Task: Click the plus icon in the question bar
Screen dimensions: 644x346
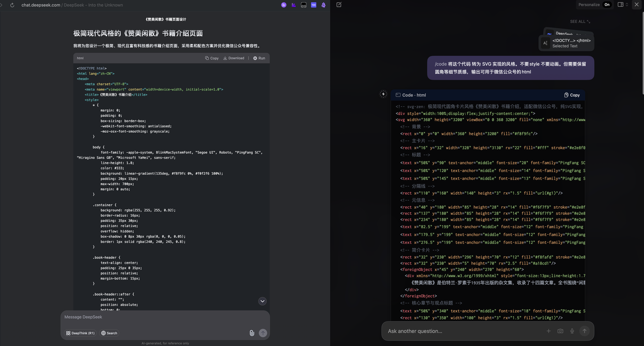Action: [x=549, y=331]
